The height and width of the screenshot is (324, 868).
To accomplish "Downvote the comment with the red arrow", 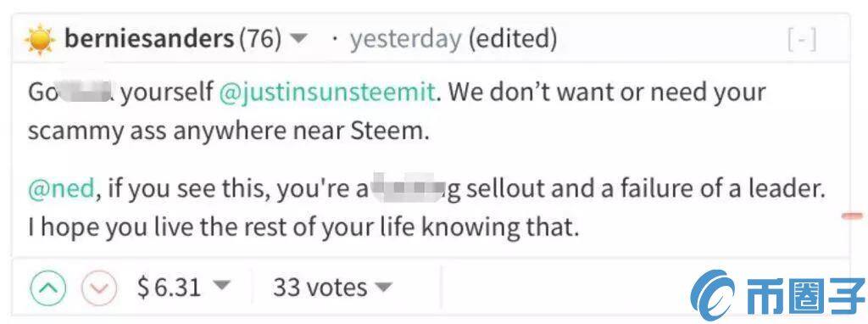I will click(x=99, y=288).
